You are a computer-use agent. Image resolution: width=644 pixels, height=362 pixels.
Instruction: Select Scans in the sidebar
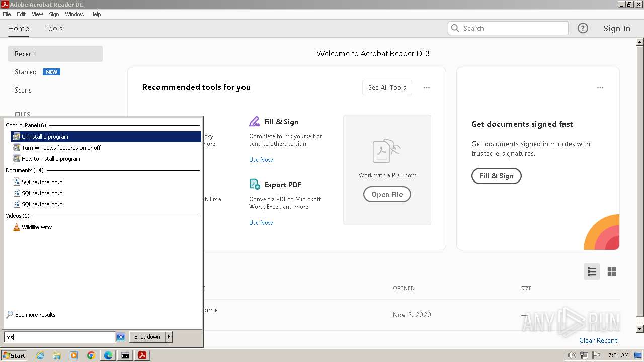point(23,90)
